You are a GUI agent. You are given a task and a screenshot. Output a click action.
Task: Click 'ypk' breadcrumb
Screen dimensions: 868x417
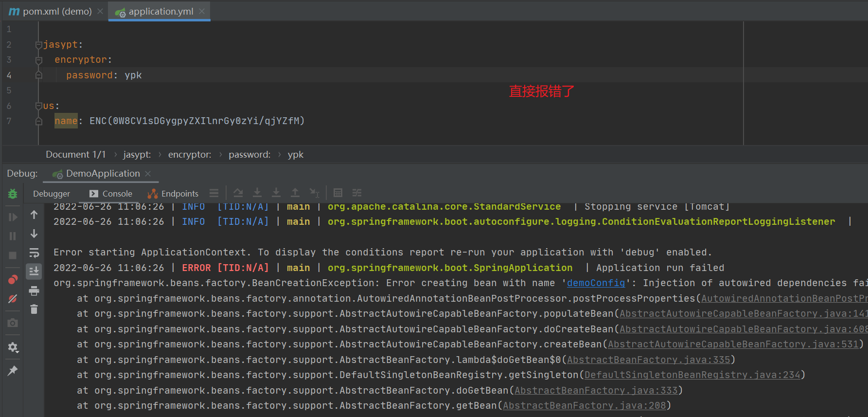tap(295, 155)
